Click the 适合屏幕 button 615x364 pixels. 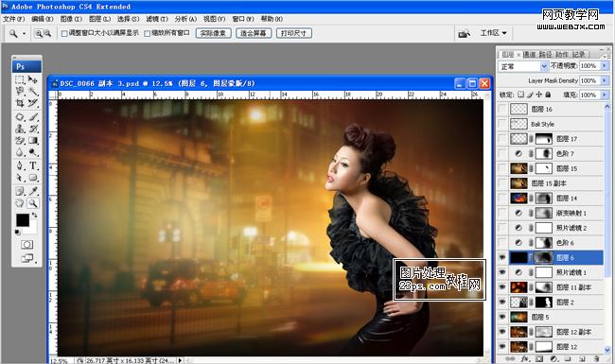click(x=254, y=33)
